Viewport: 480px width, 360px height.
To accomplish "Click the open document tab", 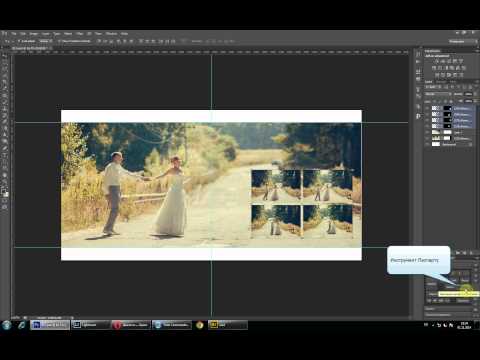I will tap(31, 48).
